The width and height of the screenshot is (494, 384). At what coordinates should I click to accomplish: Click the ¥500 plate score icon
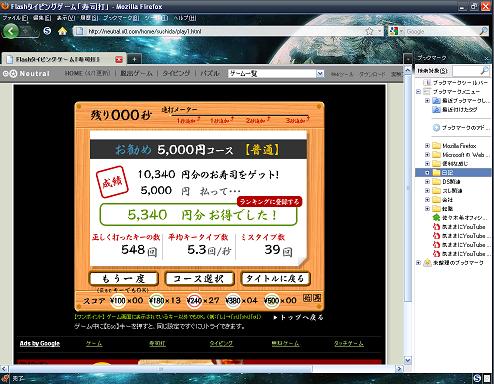coord(271,301)
